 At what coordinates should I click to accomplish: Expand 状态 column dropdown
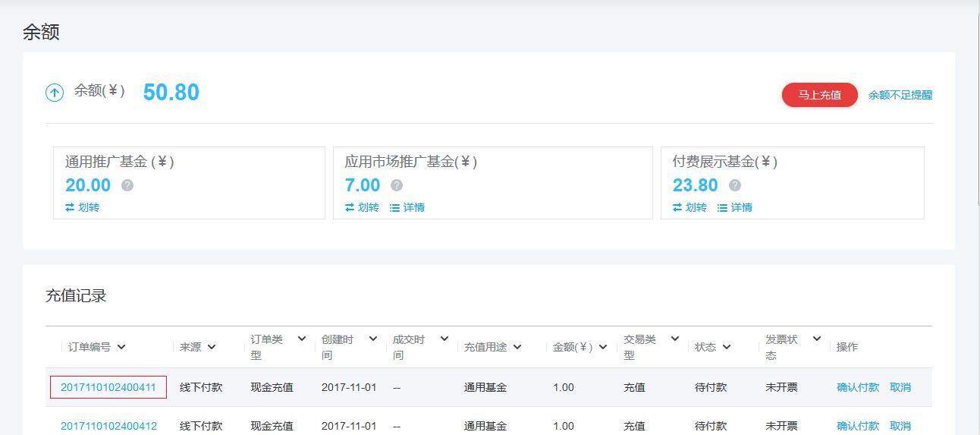(x=727, y=347)
